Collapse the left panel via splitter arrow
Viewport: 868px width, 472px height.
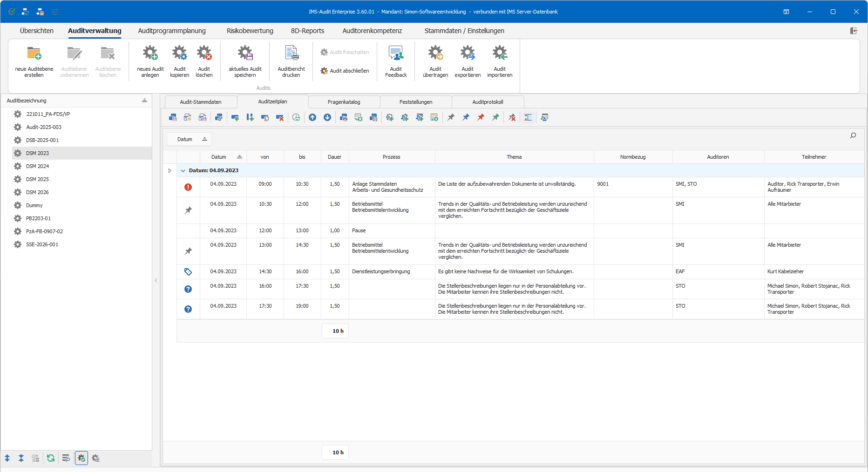[x=156, y=280]
